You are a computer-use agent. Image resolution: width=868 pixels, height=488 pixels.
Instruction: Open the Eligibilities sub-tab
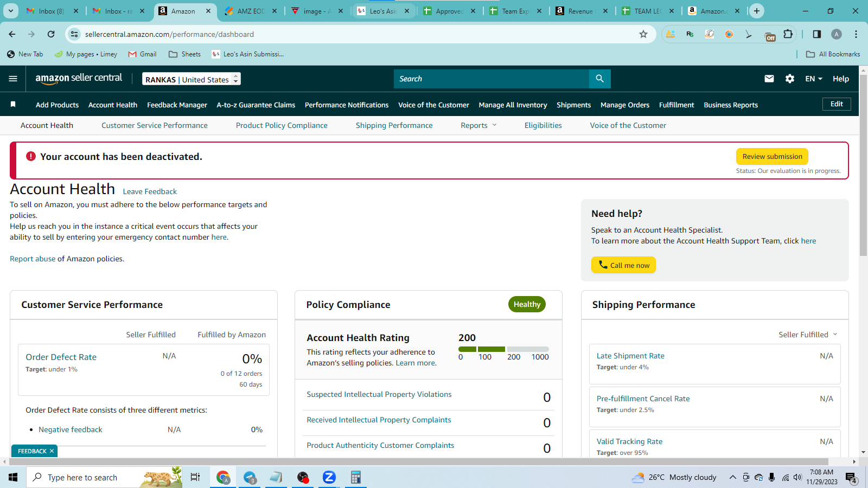tap(543, 125)
